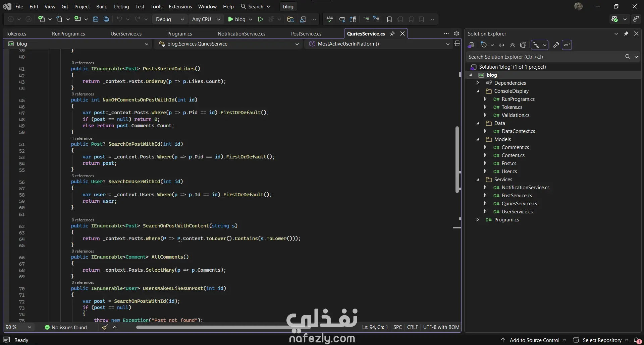Image resolution: width=644 pixels, height=345 pixels.
Task: Toggle auto-hide pin on Solution Explorer
Action: tap(626, 33)
